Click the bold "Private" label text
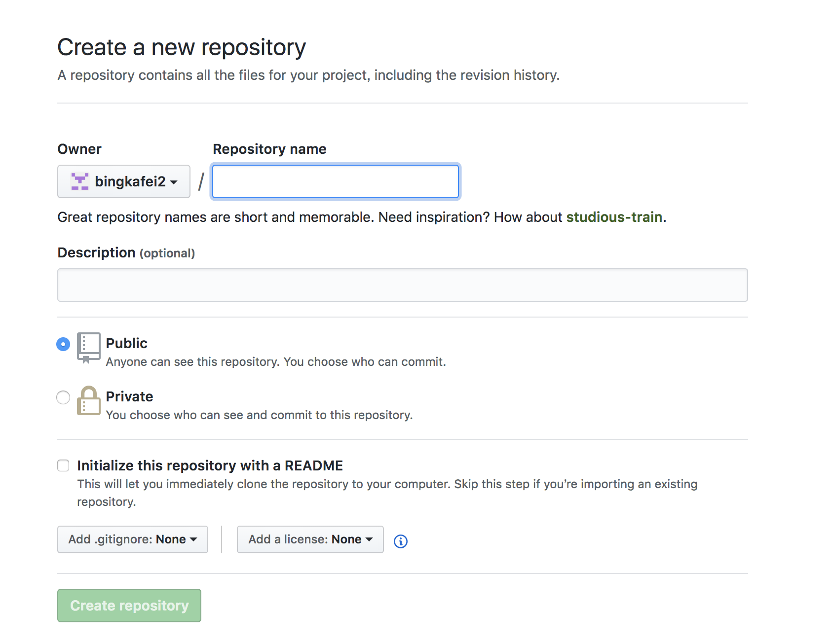 click(x=129, y=396)
